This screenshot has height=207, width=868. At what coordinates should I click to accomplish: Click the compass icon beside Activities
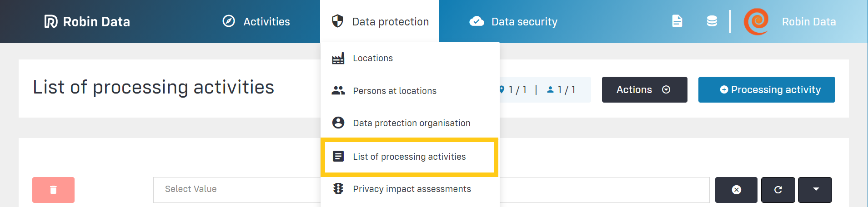pyautogui.click(x=229, y=21)
